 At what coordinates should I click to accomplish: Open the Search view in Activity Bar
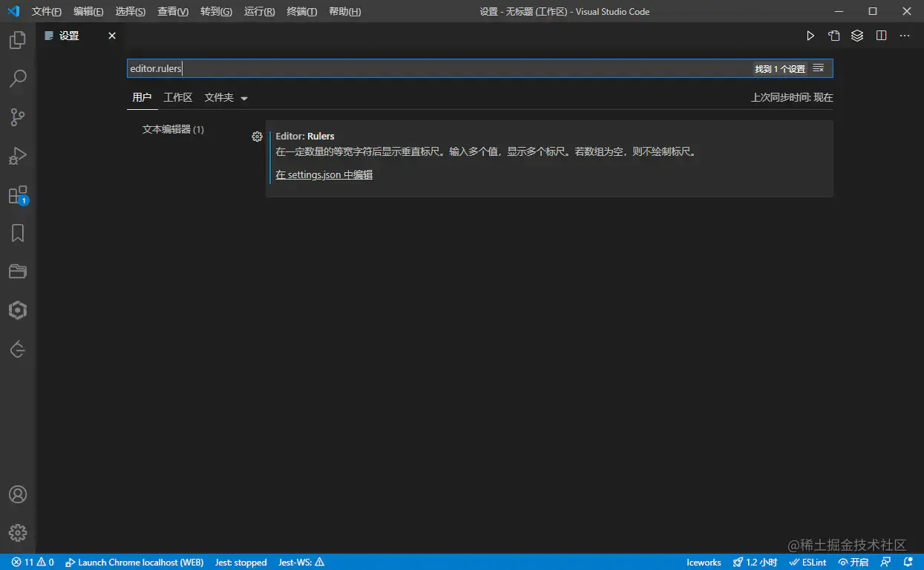17,79
